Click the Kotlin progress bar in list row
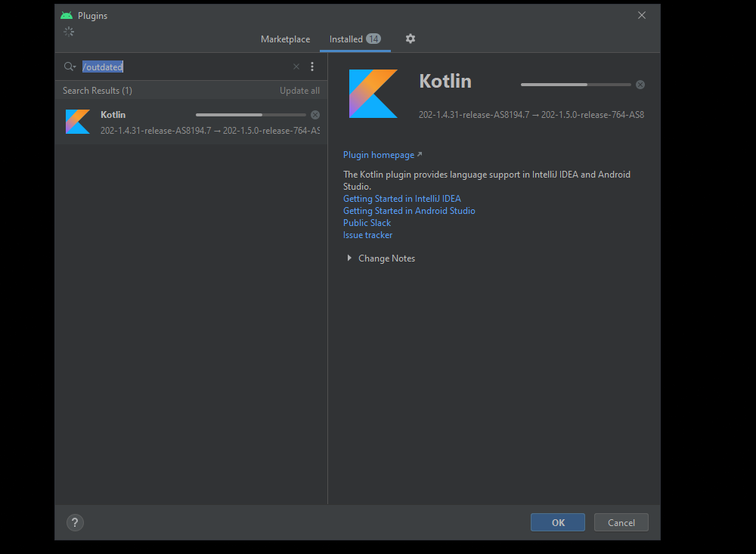This screenshot has width=756, height=554. click(251, 115)
